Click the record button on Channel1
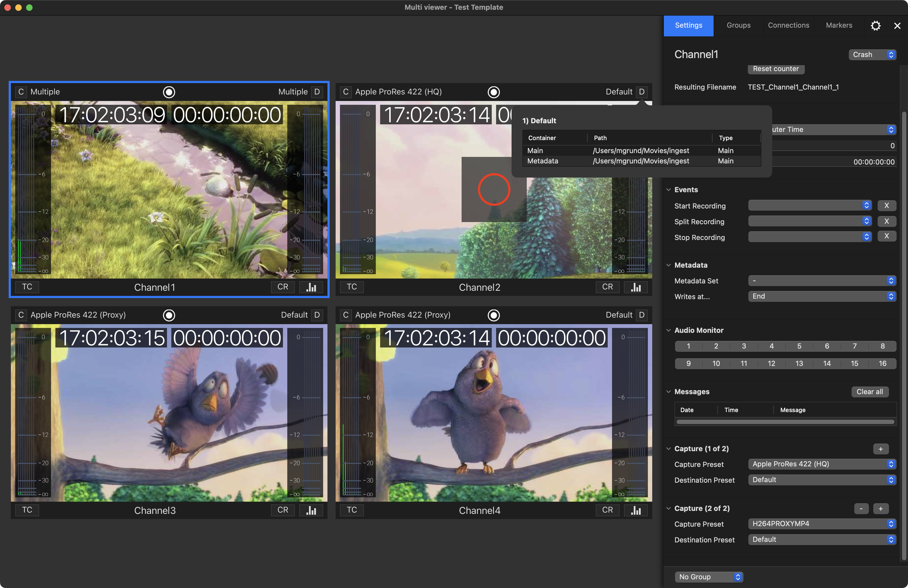The image size is (908, 588). (x=169, y=92)
